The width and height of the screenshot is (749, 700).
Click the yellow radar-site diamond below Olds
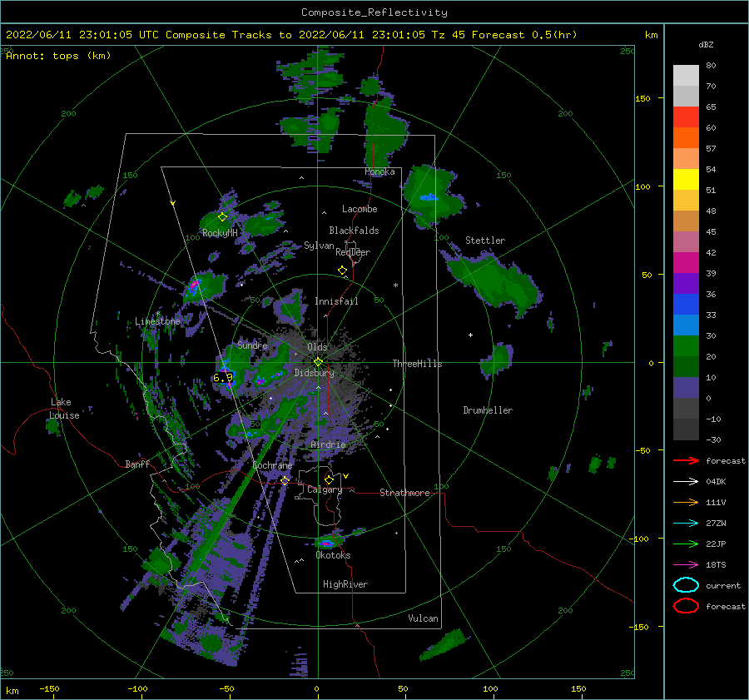[x=318, y=362]
